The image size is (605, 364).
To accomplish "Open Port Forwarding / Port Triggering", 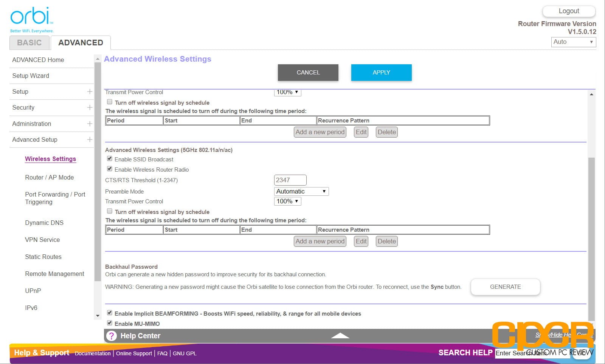I will pos(55,198).
